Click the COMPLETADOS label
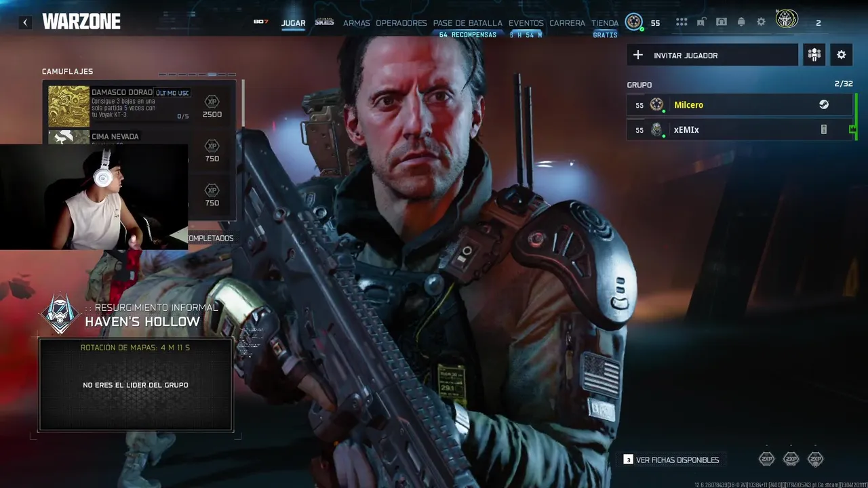This screenshot has width=868, height=488. [211, 239]
